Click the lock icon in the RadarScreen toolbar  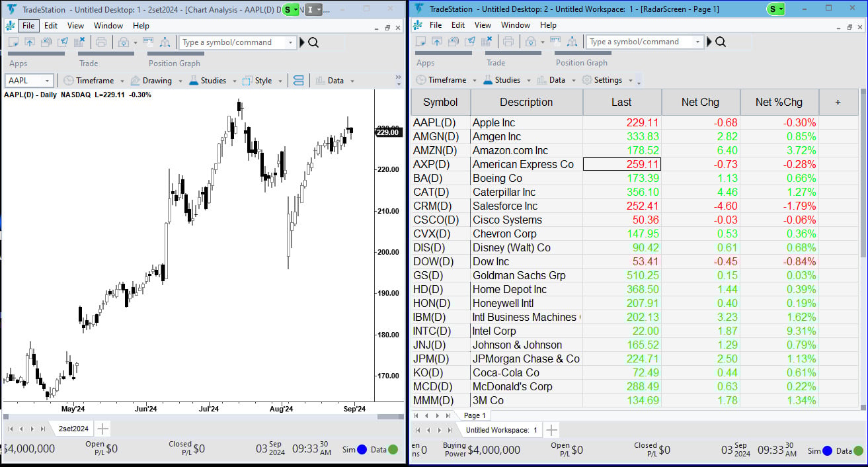click(530, 42)
